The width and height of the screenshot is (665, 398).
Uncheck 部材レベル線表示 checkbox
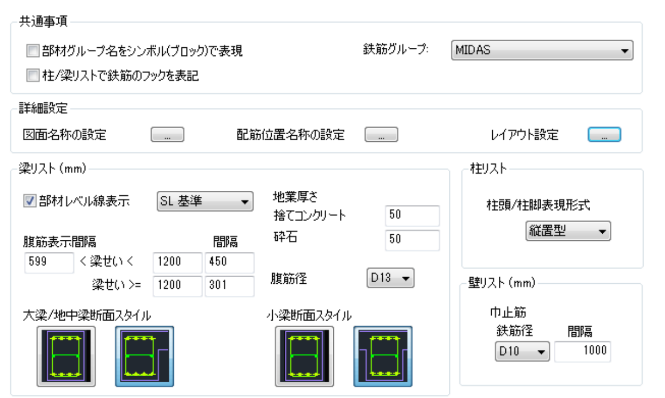click(29, 201)
